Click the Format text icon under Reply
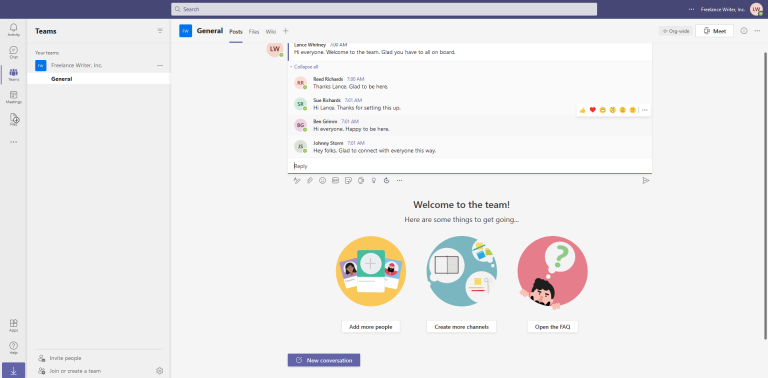The width and height of the screenshot is (768, 378). coord(296,180)
